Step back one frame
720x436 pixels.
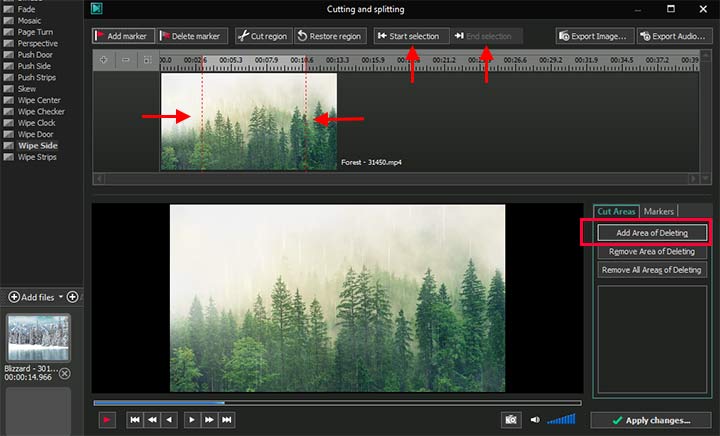(169, 419)
